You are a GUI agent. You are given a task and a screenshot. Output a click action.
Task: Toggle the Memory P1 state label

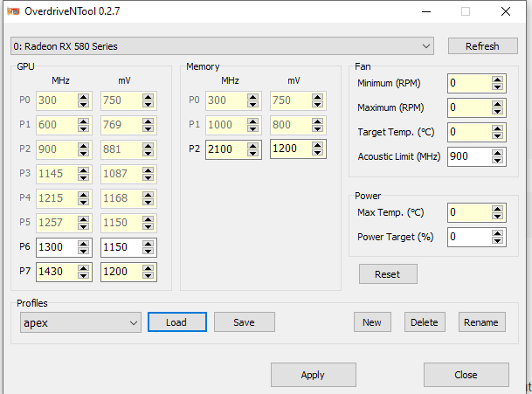tap(194, 125)
